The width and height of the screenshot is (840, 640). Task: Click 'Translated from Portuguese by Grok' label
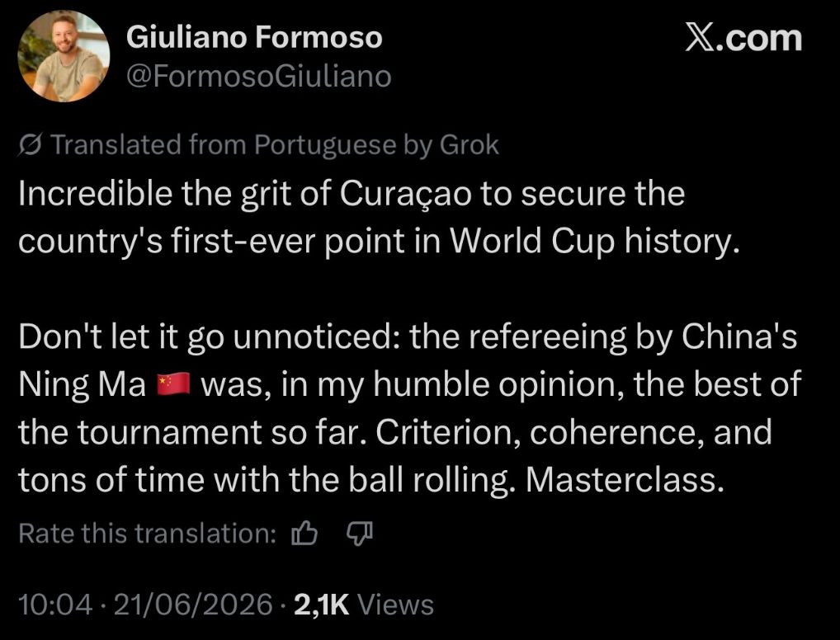coord(275,144)
